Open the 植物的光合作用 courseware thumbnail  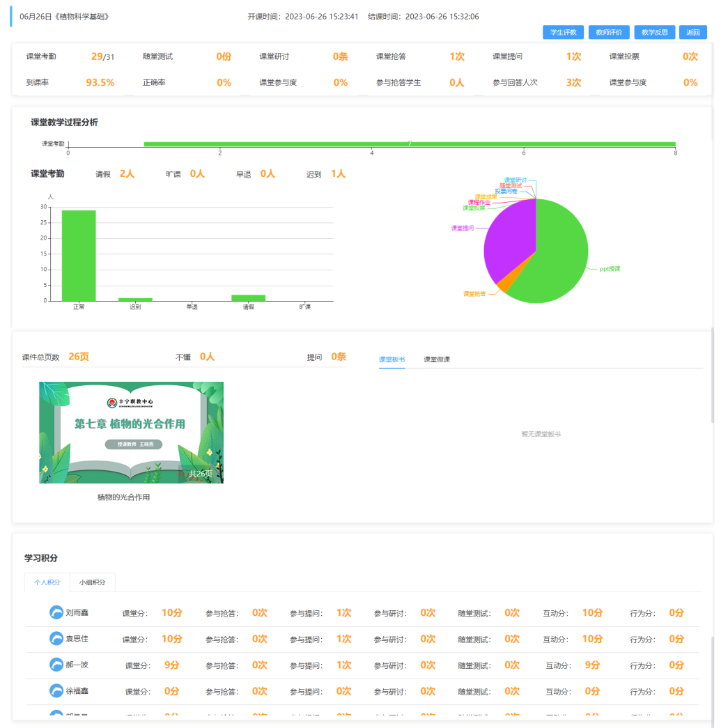131,432
